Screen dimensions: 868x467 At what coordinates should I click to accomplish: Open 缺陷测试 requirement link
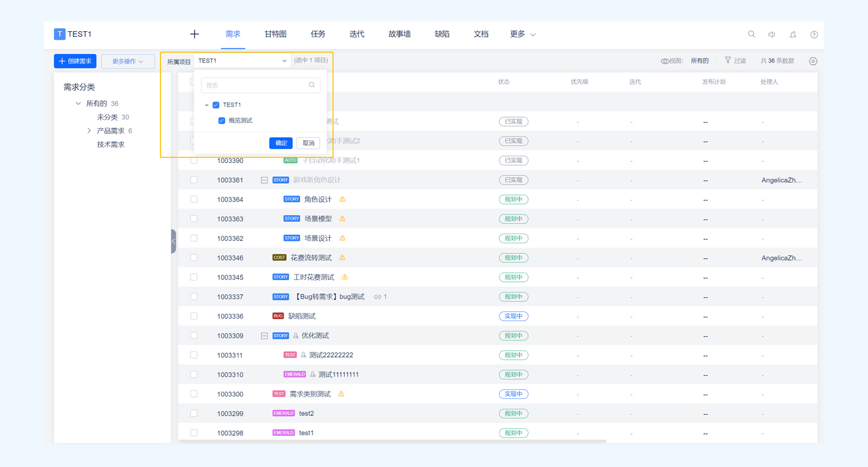302,316
